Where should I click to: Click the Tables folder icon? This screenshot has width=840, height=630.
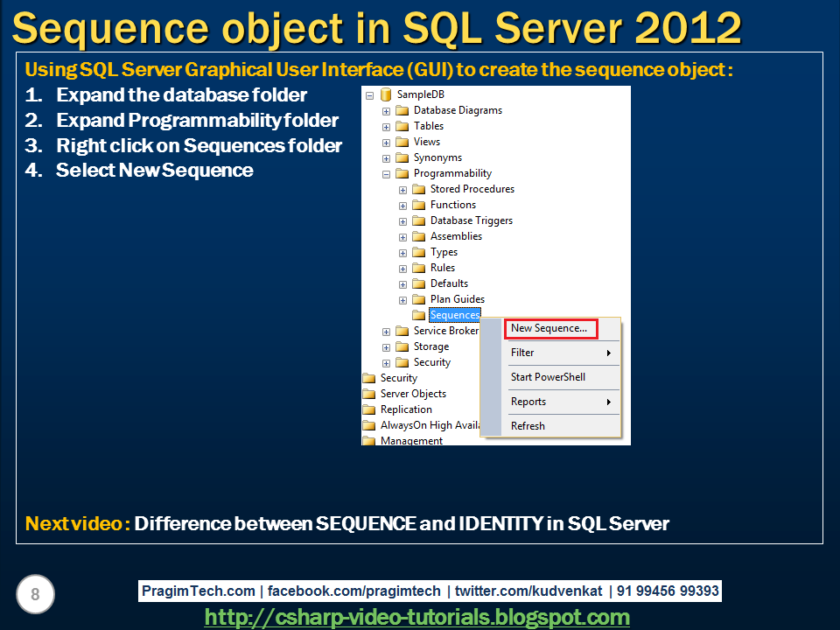point(402,126)
